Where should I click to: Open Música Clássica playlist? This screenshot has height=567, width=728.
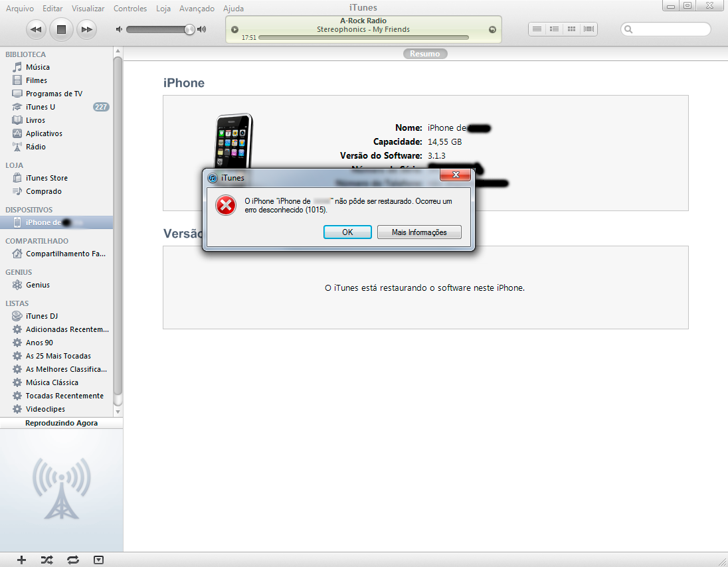pos(56,382)
